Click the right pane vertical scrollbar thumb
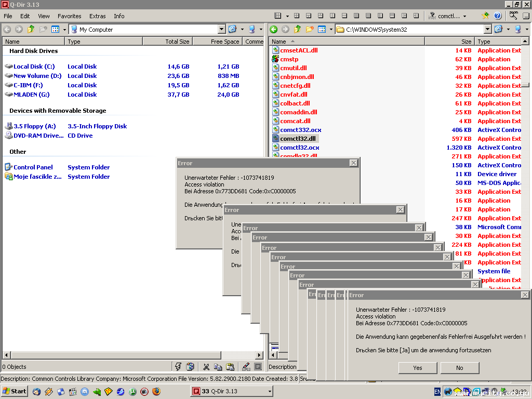 [x=525, y=85]
